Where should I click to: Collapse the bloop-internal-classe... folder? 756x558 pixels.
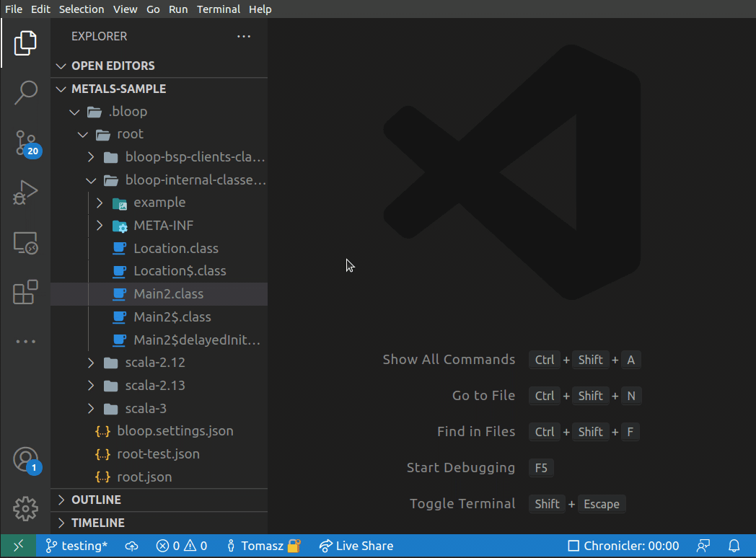(159, 180)
